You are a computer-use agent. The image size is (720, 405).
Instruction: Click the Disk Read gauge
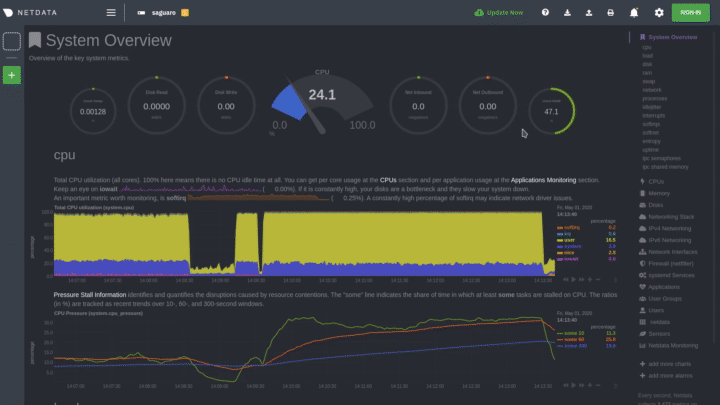[x=157, y=106]
